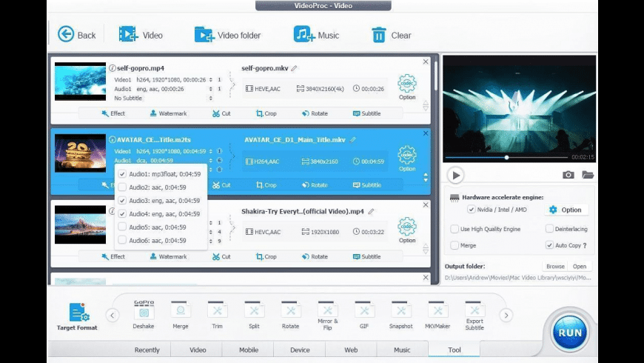Open codec Option for AVATAR_CE_D1_Main_Title.mkv

pyautogui.click(x=407, y=159)
